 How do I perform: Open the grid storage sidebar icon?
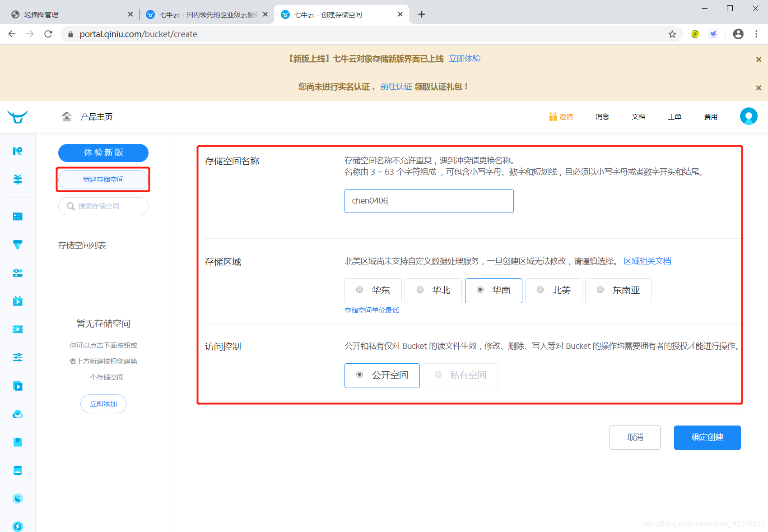(18, 217)
